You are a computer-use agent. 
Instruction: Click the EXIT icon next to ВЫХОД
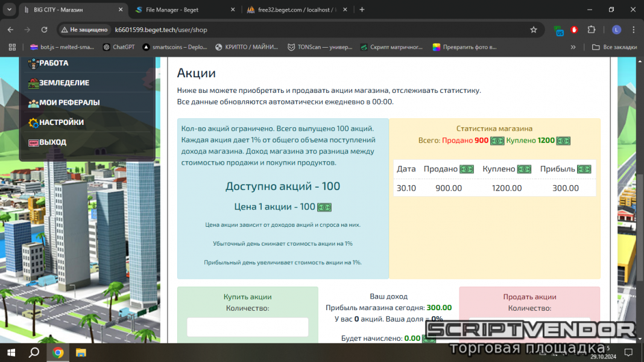(x=34, y=142)
